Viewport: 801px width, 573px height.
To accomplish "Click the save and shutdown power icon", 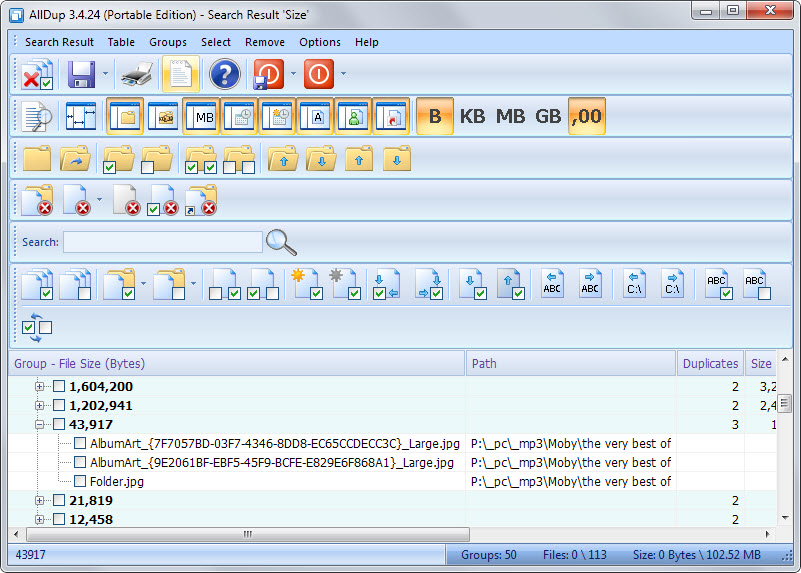I will tap(269, 74).
